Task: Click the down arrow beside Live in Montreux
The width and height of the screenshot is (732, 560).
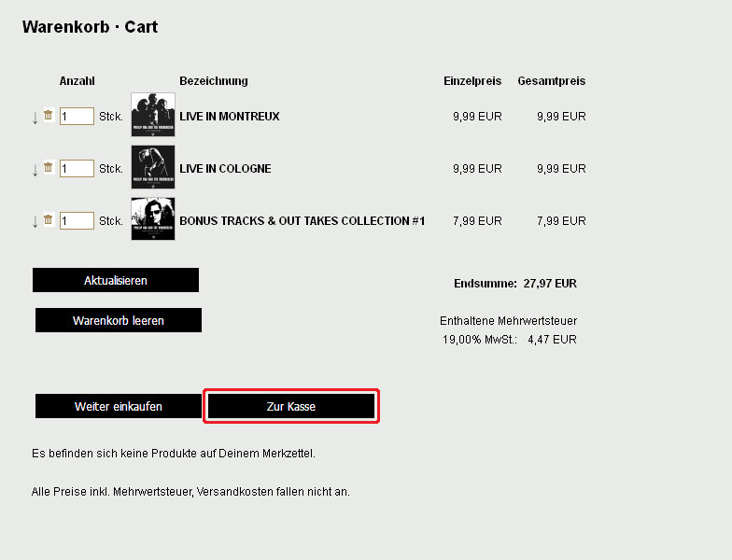Action: (x=35, y=118)
